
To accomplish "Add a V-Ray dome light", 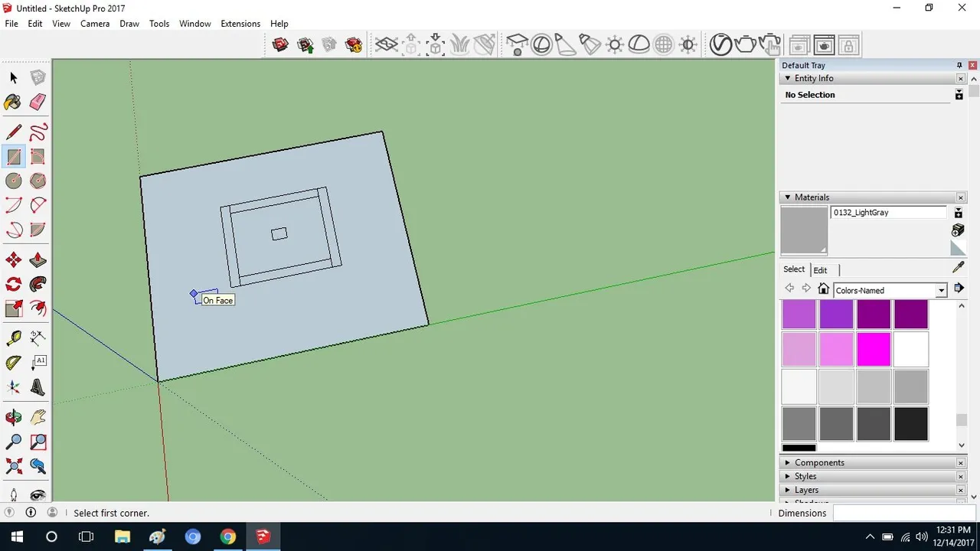I will (x=639, y=44).
